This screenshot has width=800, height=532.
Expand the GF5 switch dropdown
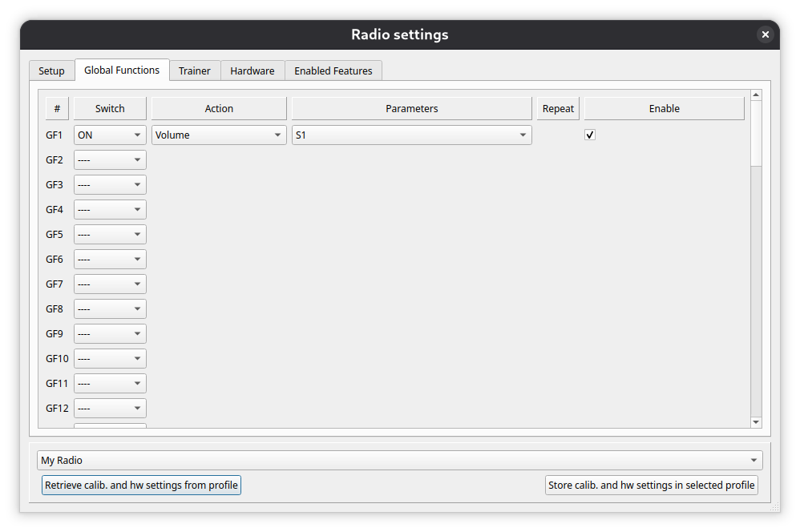[110, 235]
